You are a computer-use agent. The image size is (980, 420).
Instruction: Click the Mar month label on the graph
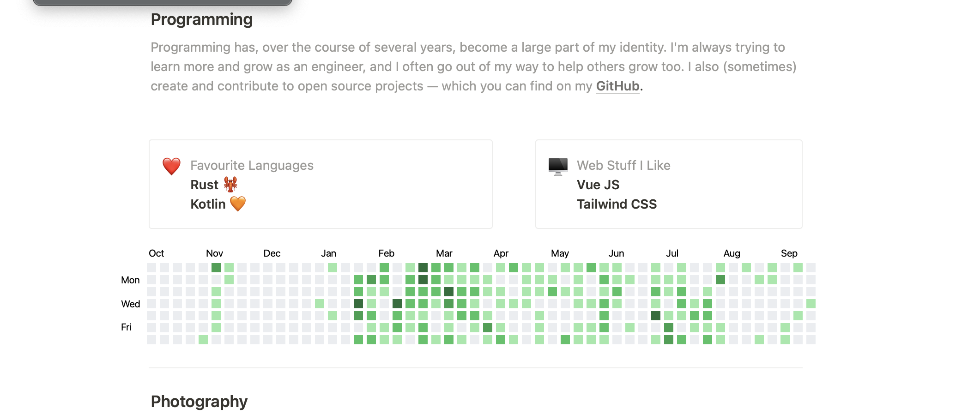pyautogui.click(x=444, y=253)
